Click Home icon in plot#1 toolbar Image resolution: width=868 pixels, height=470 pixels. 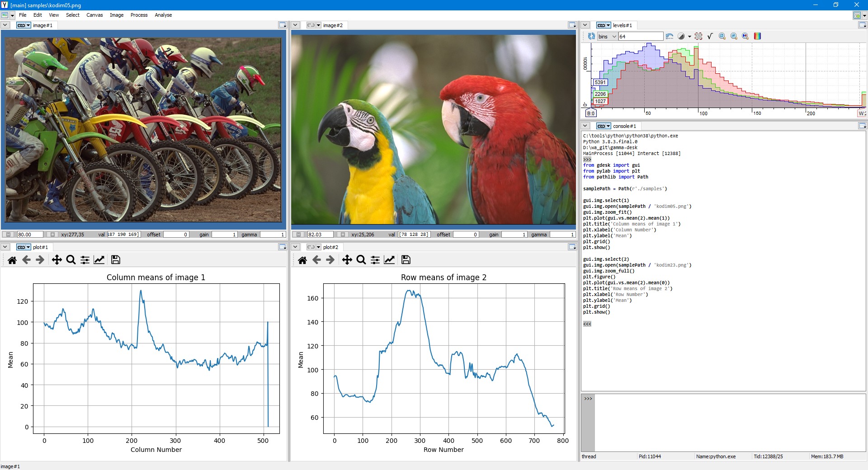[x=12, y=260]
